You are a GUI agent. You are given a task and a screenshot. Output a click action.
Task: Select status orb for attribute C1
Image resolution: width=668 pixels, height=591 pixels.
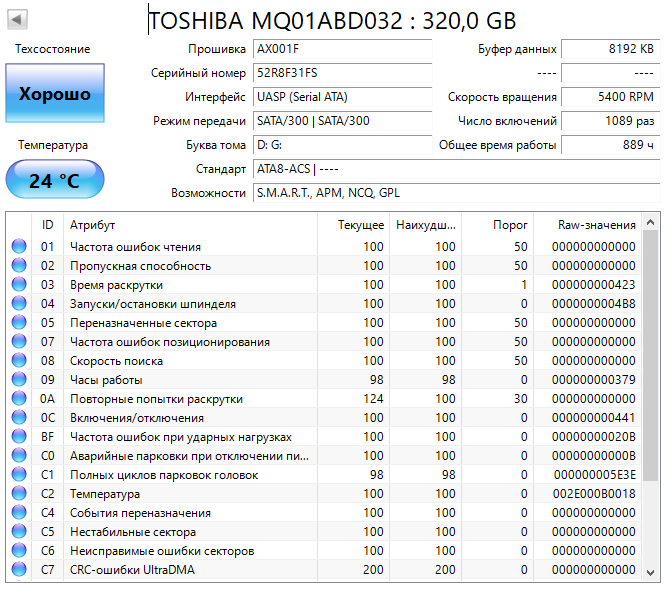coord(19,475)
